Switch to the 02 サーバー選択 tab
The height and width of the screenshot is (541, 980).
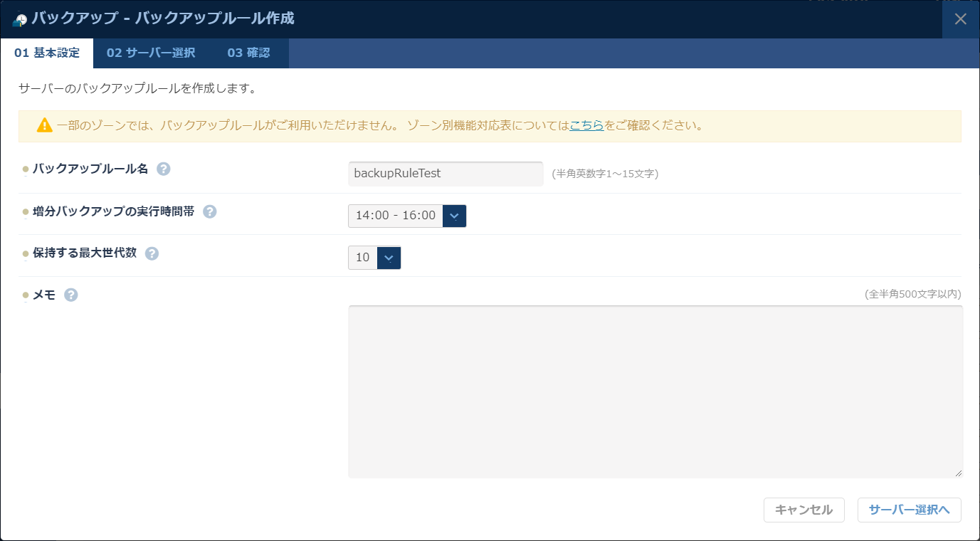coord(149,53)
